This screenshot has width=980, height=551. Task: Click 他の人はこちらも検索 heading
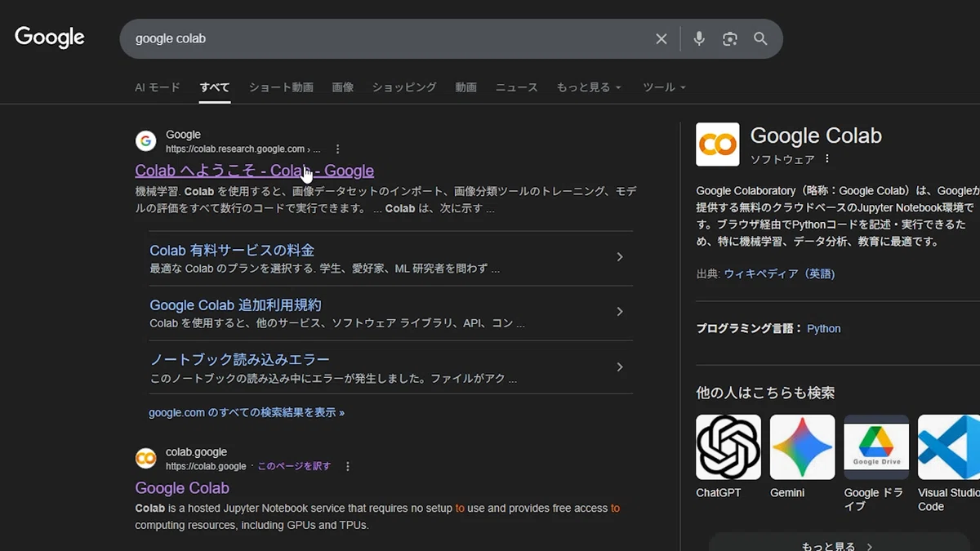765,393
